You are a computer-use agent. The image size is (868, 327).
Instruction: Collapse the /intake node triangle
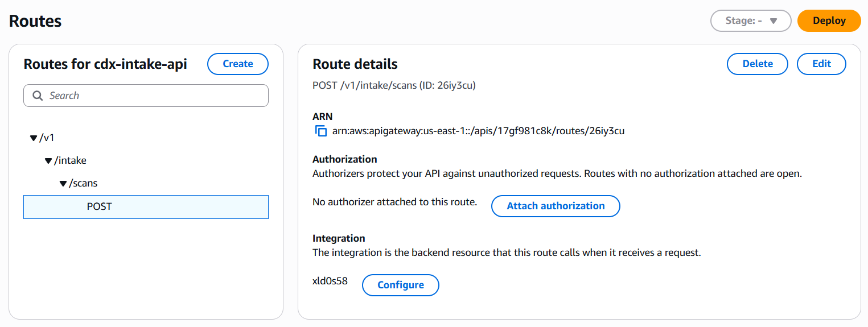tap(48, 161)
